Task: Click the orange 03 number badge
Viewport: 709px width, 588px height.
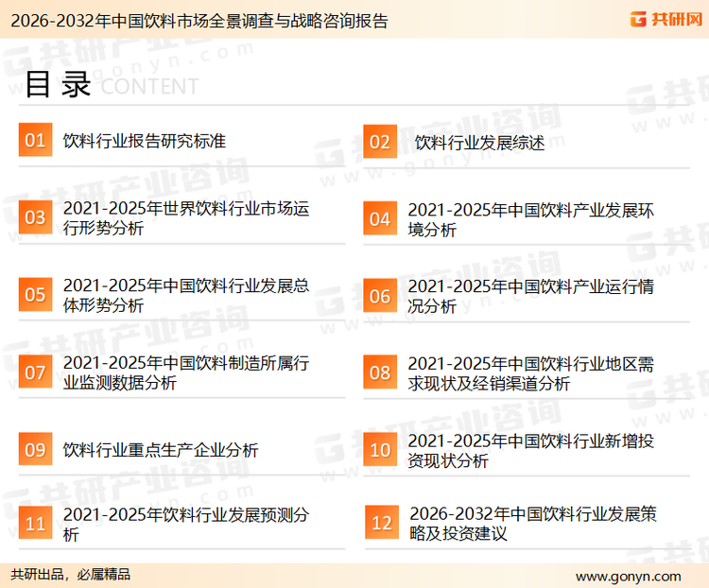Action: [35, 217]
